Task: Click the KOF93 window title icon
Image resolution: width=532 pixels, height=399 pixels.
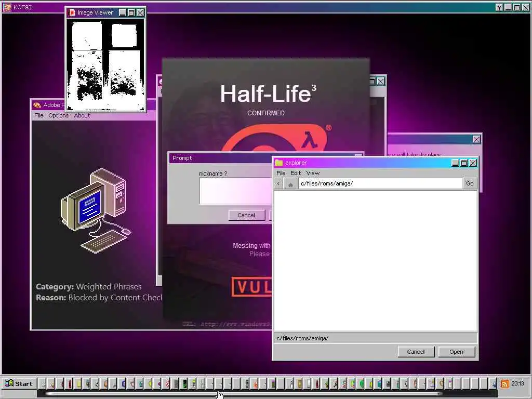Action: coord(7,7)
